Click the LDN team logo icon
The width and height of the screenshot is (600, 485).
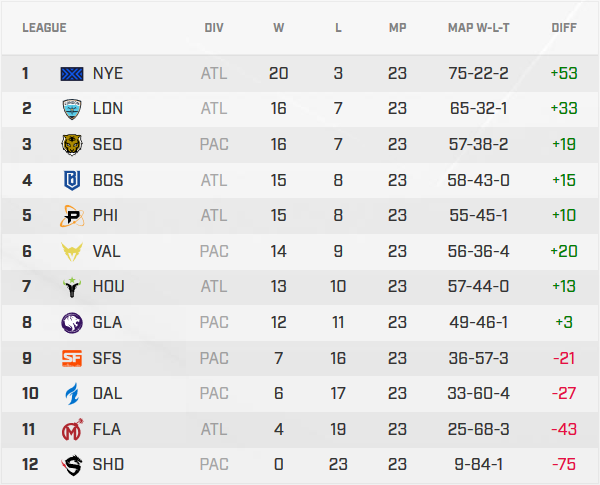[x=73, y=109]
